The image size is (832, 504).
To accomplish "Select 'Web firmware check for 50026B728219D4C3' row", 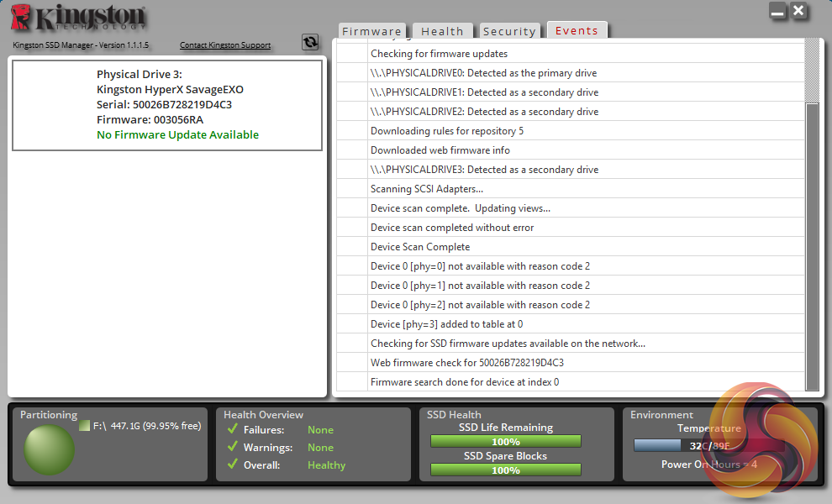I will 571,363.
